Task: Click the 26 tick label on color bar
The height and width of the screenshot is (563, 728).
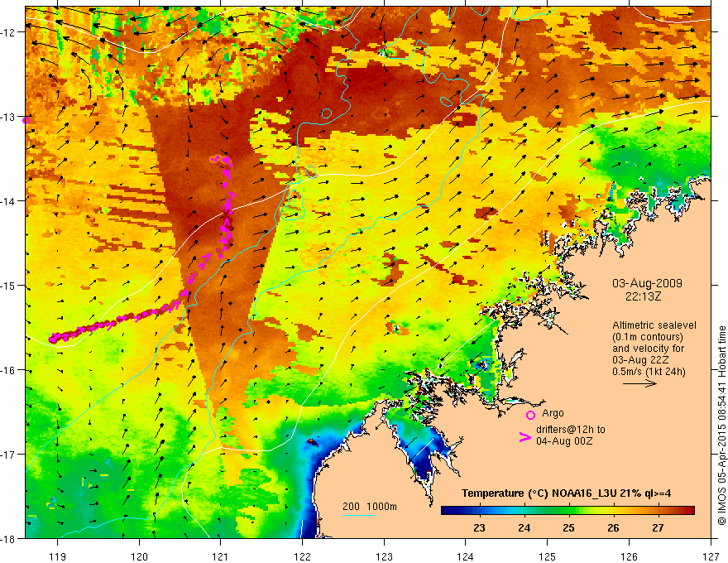Action: 613,527
